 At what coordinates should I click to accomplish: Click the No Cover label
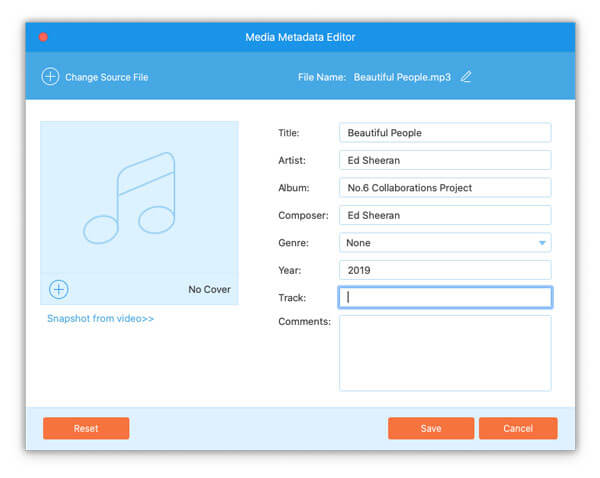209,289
